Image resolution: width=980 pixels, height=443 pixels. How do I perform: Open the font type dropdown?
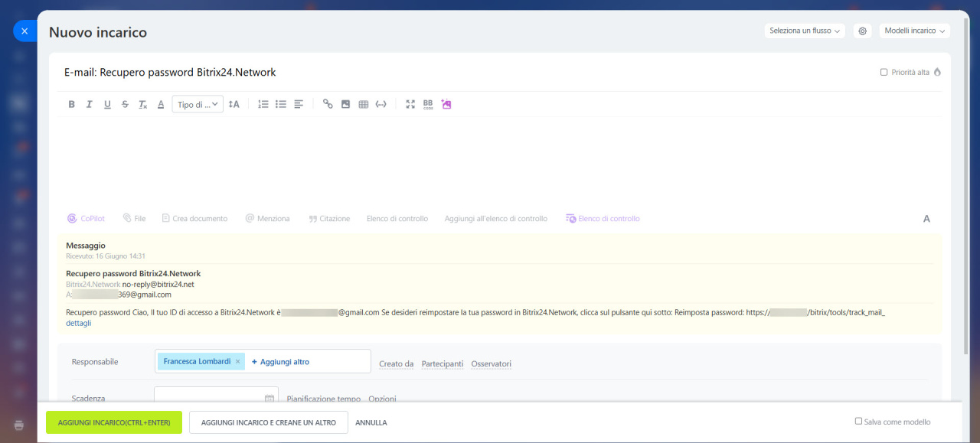click(198, 104)
